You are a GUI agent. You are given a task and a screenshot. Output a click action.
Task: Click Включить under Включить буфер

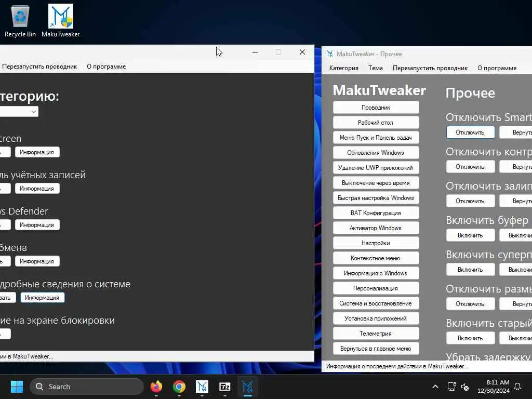click(x=470, y=235)
